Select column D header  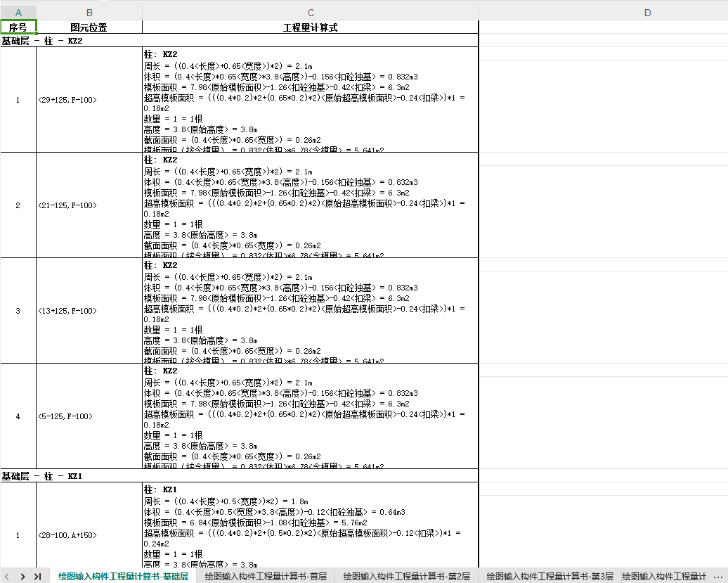(648, 13)
